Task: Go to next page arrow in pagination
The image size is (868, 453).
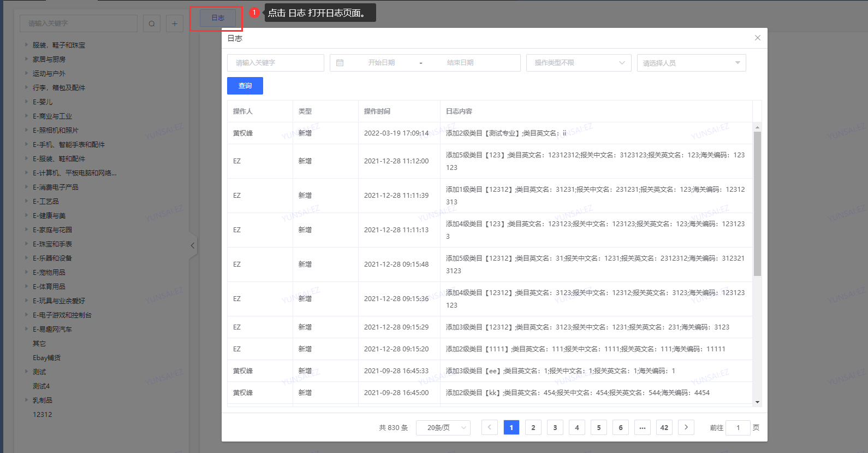Action: pyautogui.click(x=686, y=427)
